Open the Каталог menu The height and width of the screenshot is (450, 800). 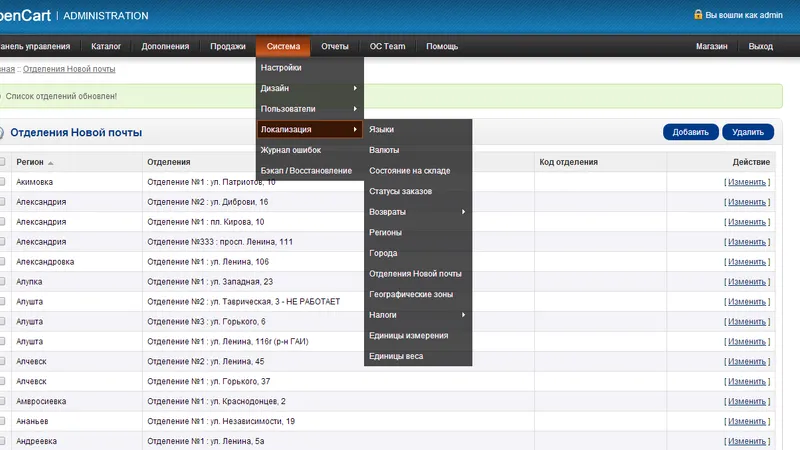coord(106,46)
